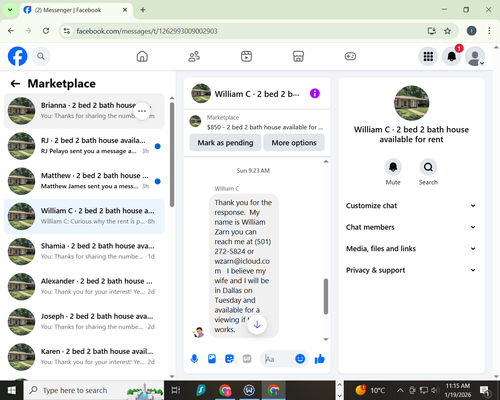The width and height of the screenshot is (500, 400).
Task: Open the Matthew conversation
Action: coord(84,181)
